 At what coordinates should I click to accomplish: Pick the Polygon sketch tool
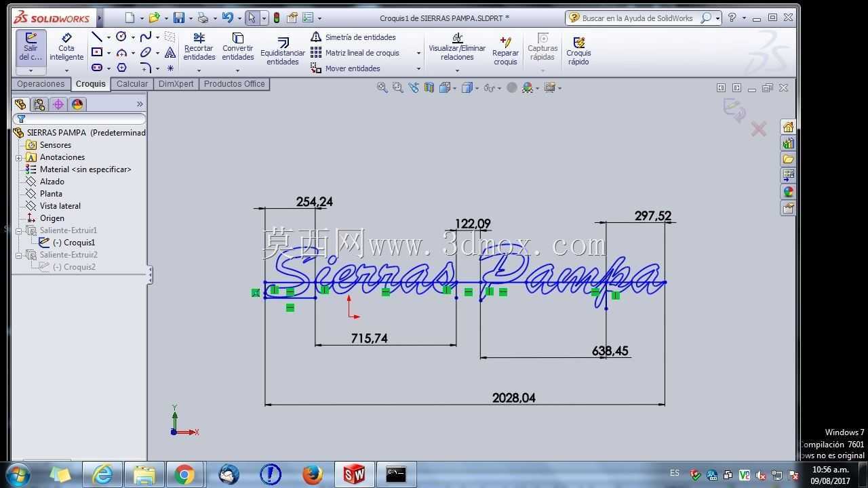[121, 68]
